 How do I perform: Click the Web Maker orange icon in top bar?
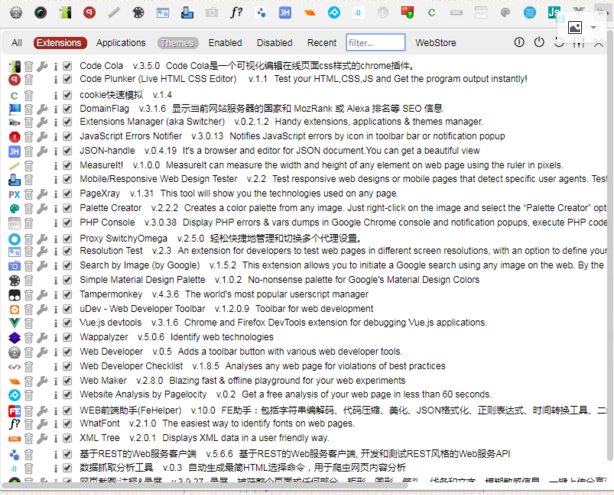pyautogui.click(x=310, y=13)
